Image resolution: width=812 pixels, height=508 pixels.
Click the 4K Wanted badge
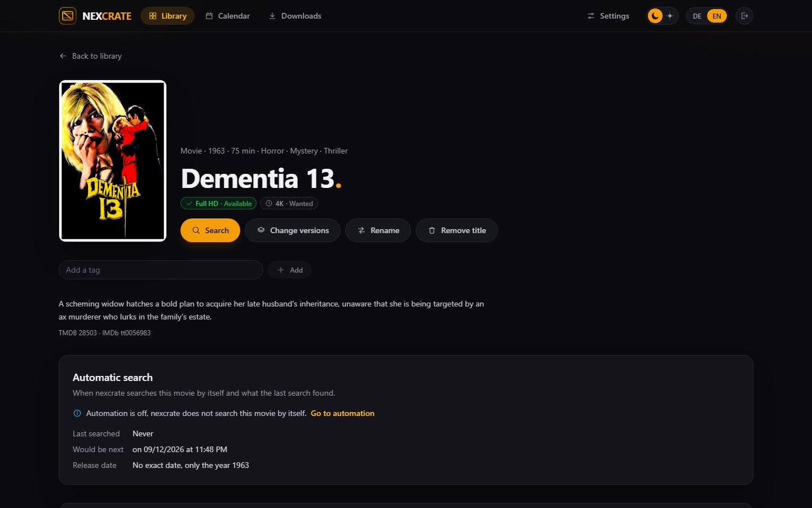click(289, 203)
